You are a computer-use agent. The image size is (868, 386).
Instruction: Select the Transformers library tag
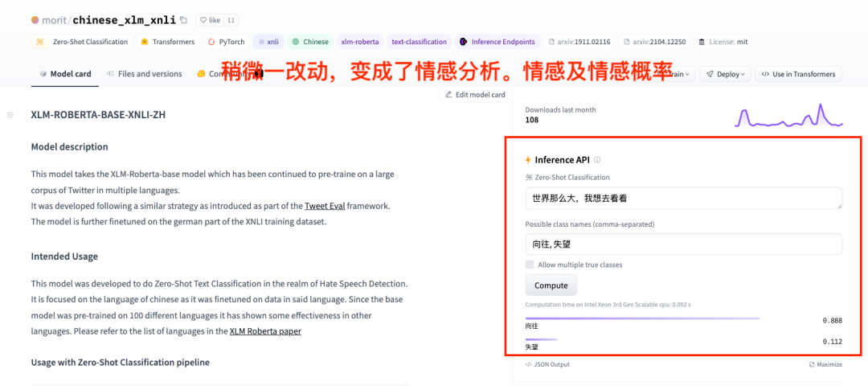168,42
